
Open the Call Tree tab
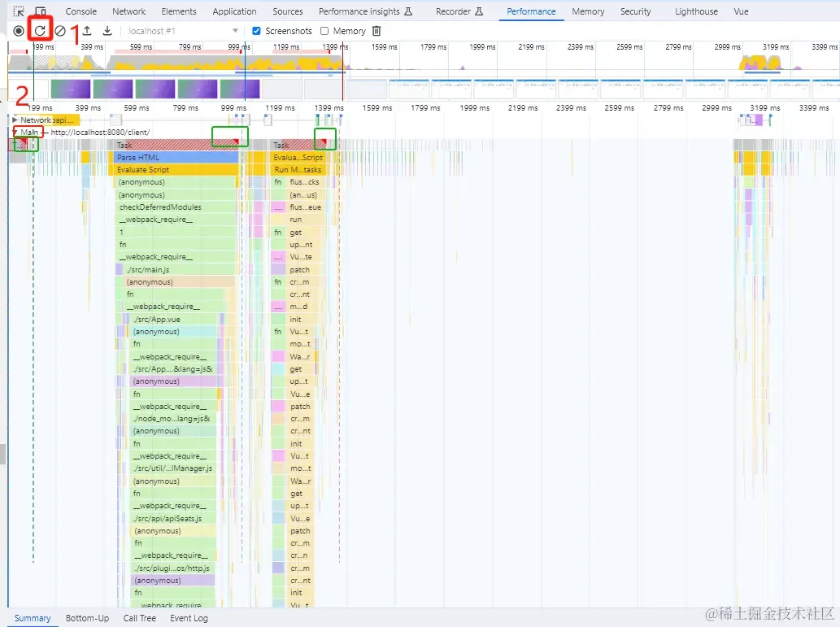(139, 618)
